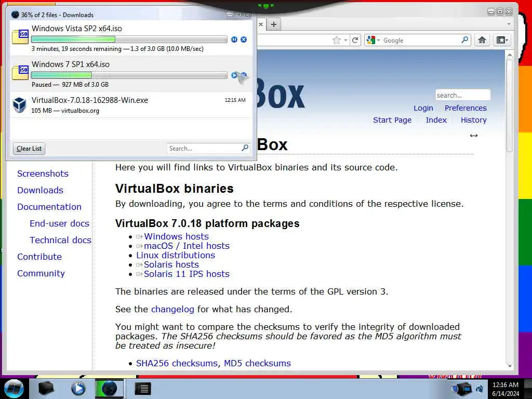Click the volume tray icon
This screenshot has height=399, width=532.
coord(480,389)
